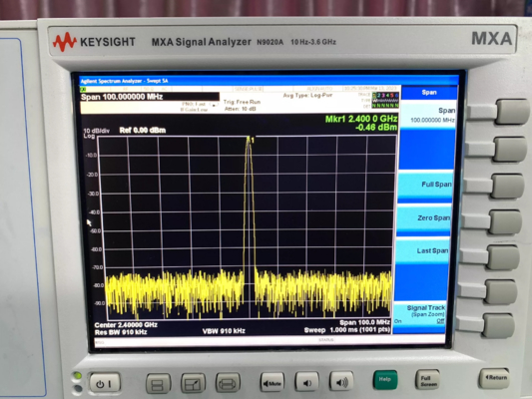
Task: Click the green Help button
Action: coord(384,380)
